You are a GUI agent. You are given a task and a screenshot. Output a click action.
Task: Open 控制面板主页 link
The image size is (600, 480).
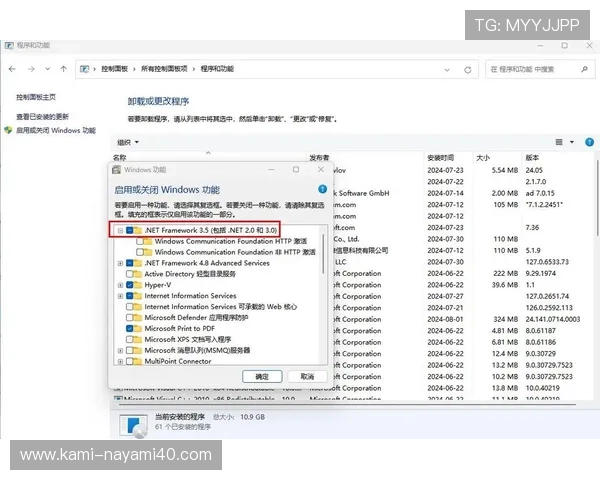[x=36, y=97]
